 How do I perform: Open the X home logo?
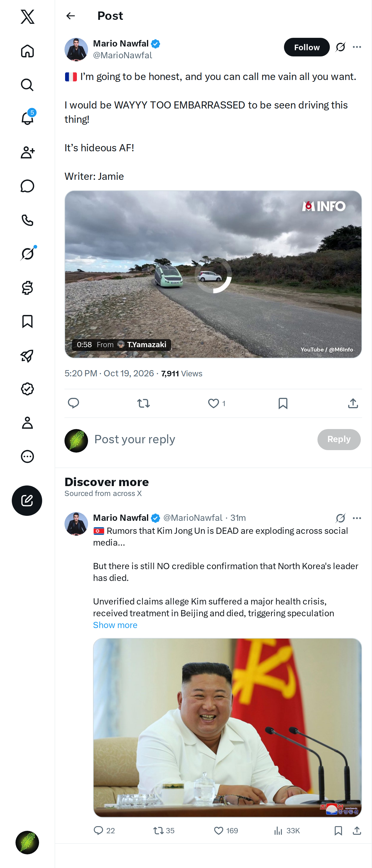[x=27, y=16]
